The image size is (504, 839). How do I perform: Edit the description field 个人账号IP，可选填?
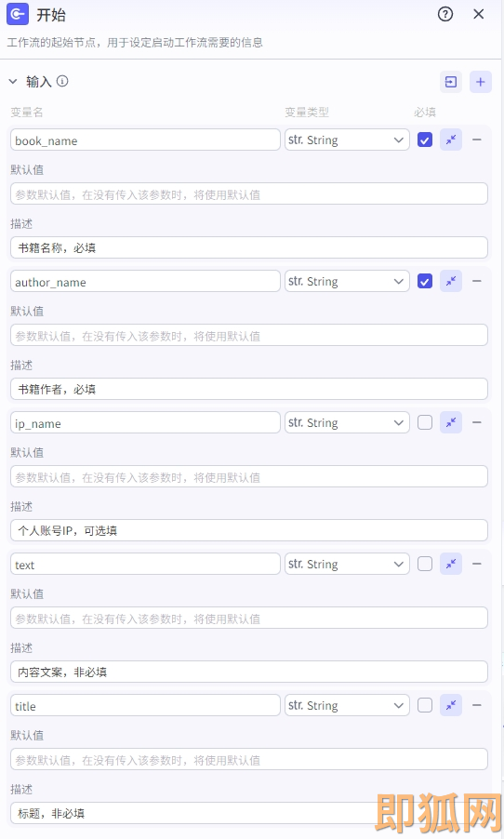[x=249, y=530]
